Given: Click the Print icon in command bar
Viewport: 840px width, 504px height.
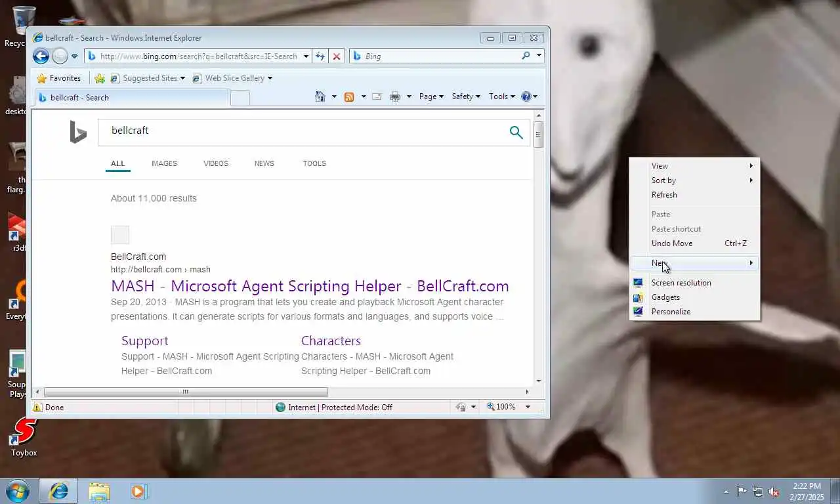Looking at the screenshot, I should [x=394, y=96].
